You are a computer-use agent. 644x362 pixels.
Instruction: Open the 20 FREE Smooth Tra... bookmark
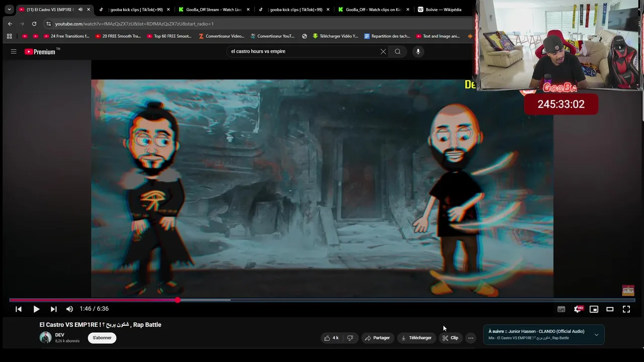(x=118, y=36)
